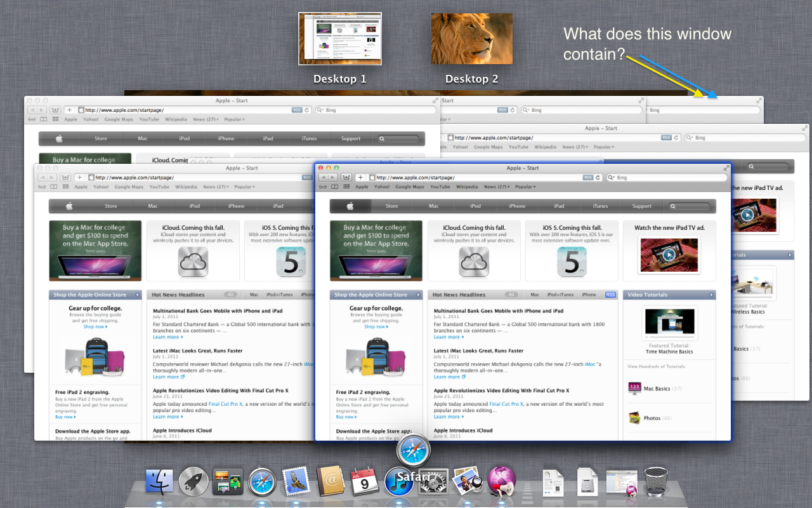This screenshot has height=508, width=812.
Task: Click iCloud cloud icon in highlighted window
Action: click(474, 262)
